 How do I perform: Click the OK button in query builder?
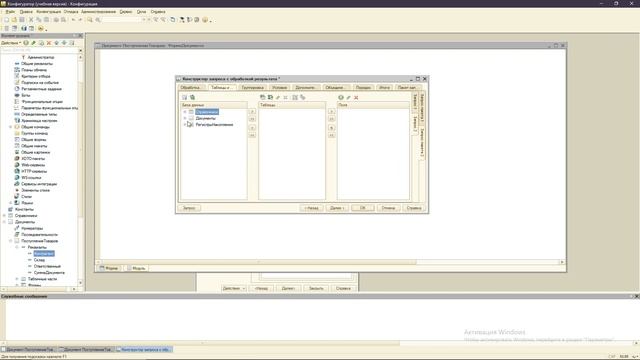pyautogui.click(x=362, y=208)
